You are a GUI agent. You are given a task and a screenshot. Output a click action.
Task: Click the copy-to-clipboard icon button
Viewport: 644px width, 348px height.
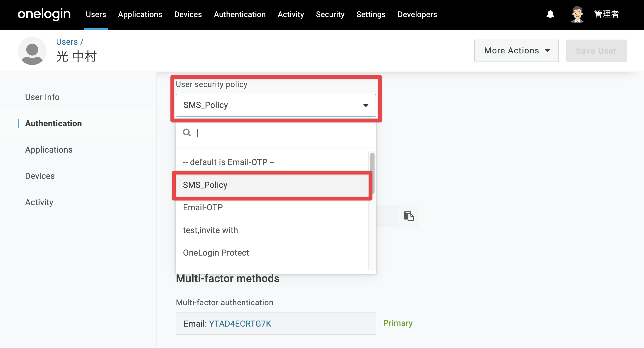(x=409, y=216)
